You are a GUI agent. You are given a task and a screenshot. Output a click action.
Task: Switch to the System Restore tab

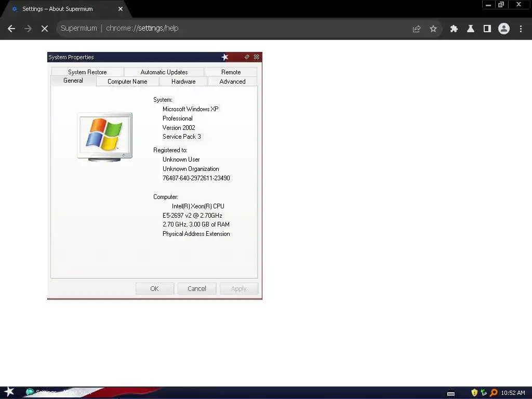pyautogui.click(x=87, y=72)
